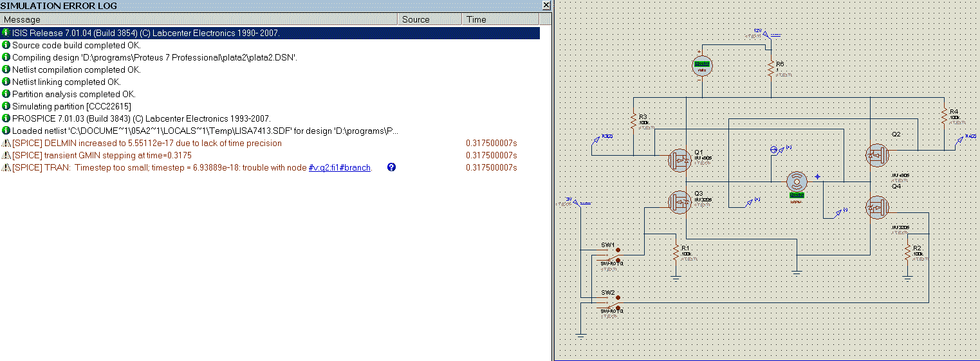Click the DC motor component symbol
Viewport: 980px width, 361px height.
point(797,182)
